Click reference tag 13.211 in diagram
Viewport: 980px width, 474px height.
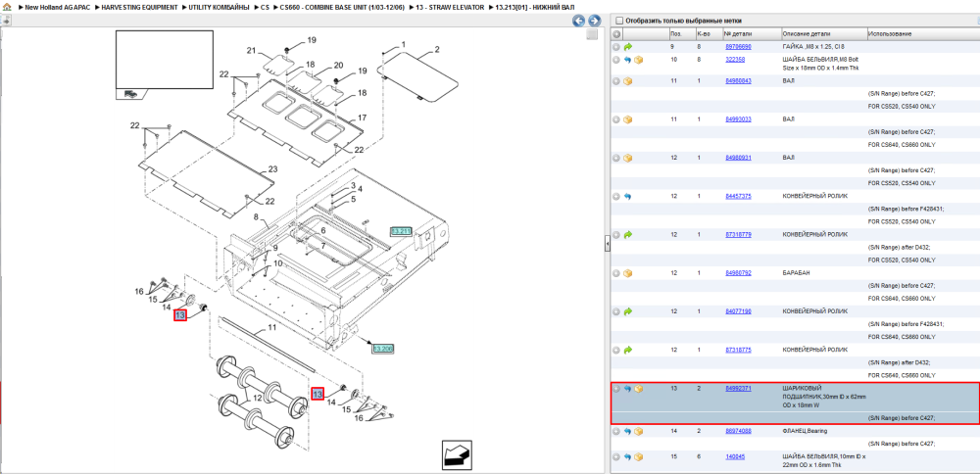pyautogui.click(x=401, y=232)
